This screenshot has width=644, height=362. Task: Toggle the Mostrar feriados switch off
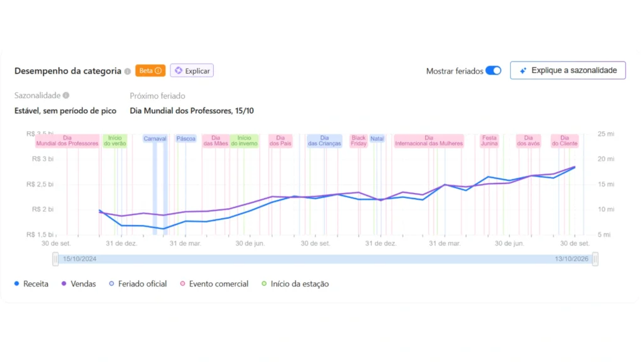(493, 70)
